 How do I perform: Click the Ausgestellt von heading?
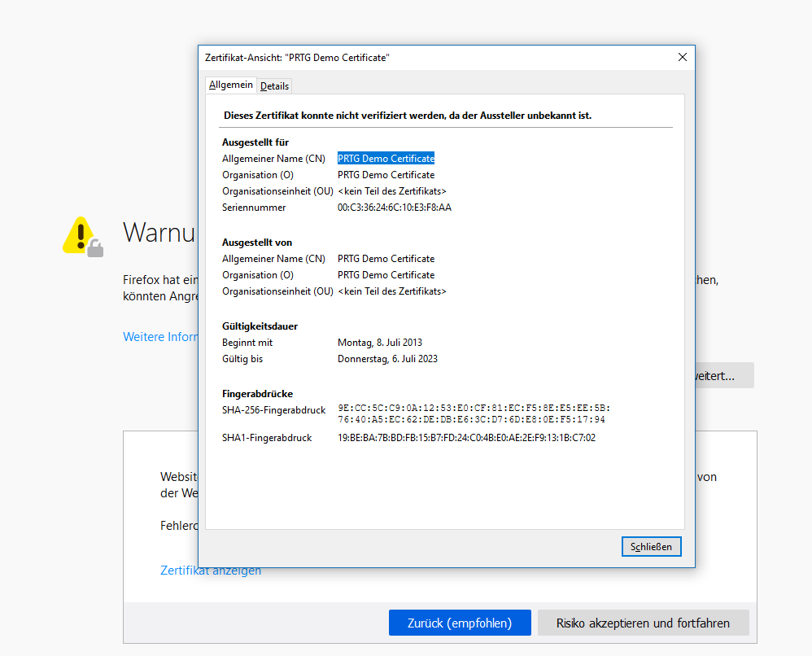pyautogui.click(x=257, y=243)
